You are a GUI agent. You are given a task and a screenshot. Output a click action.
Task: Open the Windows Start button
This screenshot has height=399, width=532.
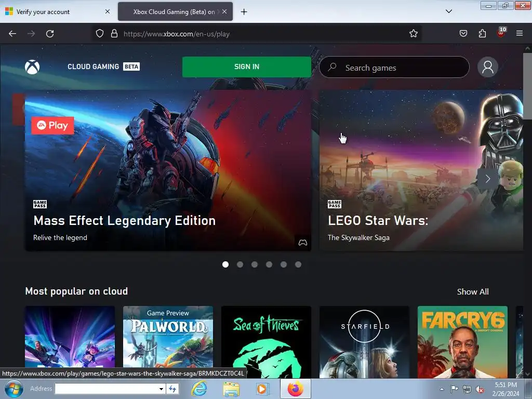14,389
